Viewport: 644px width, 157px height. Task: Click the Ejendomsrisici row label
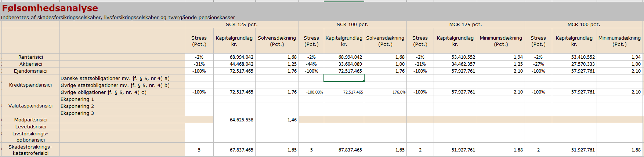pyautogui.click(x=30, y=71)
